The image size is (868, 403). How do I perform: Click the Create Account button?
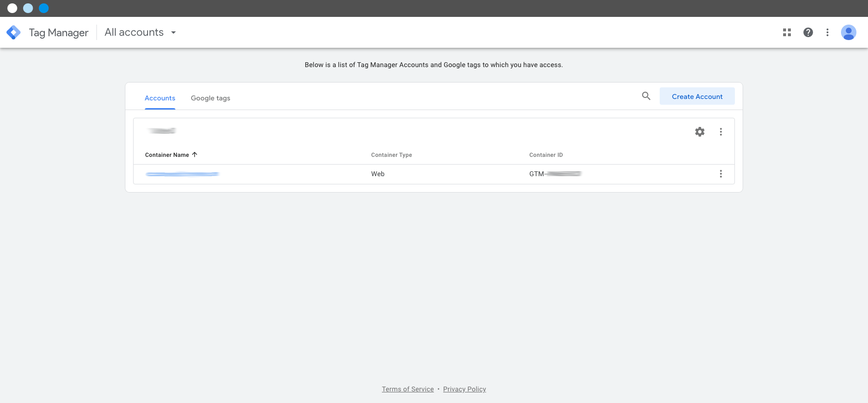point(697,96)
